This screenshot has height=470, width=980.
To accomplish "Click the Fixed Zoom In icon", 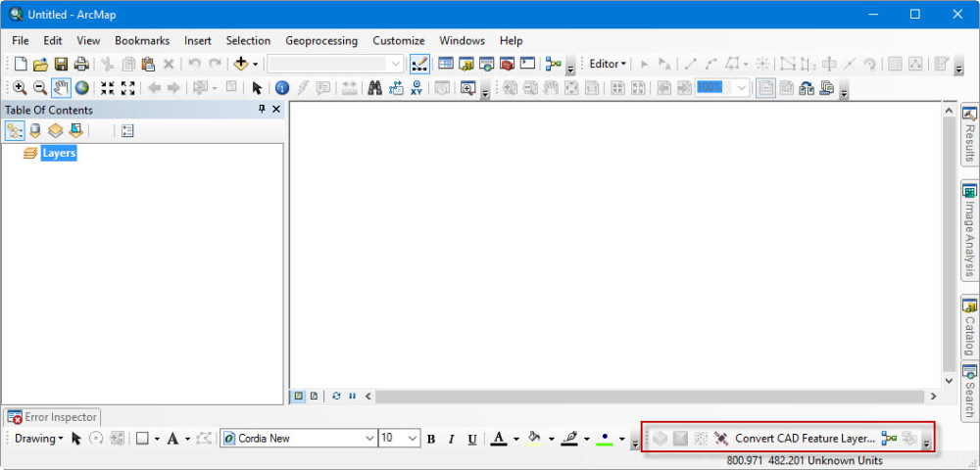I will click(108, 88).
